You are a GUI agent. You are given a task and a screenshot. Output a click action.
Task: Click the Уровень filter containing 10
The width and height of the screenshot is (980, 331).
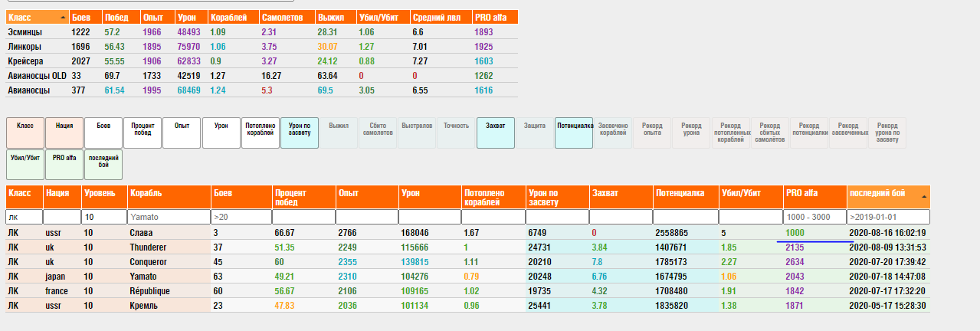[104, 217]
